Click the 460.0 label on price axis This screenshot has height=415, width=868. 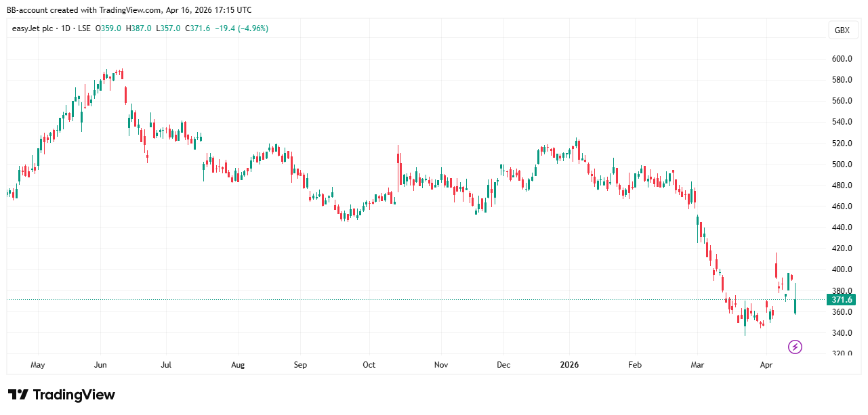coord(842,206)
